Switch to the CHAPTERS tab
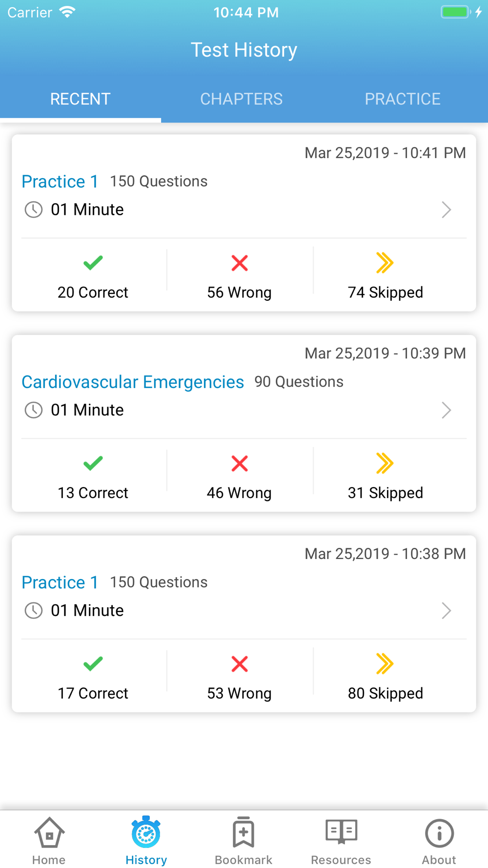 242,99
